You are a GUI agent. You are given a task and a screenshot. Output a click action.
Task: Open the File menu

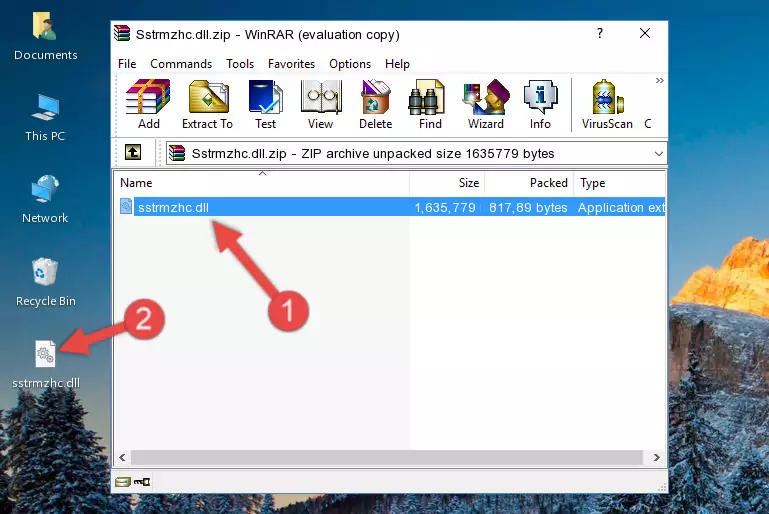click(127, 64)
